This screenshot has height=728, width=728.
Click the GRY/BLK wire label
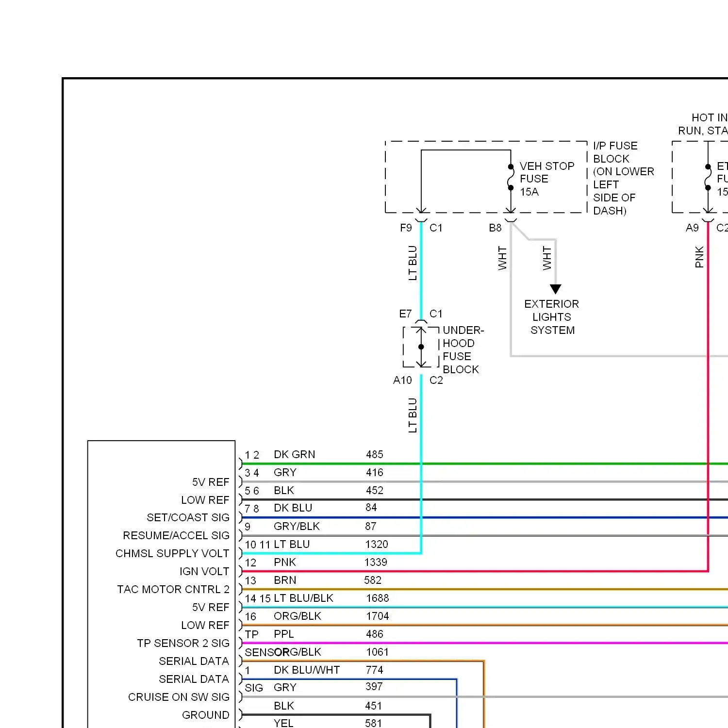point(297,527)
